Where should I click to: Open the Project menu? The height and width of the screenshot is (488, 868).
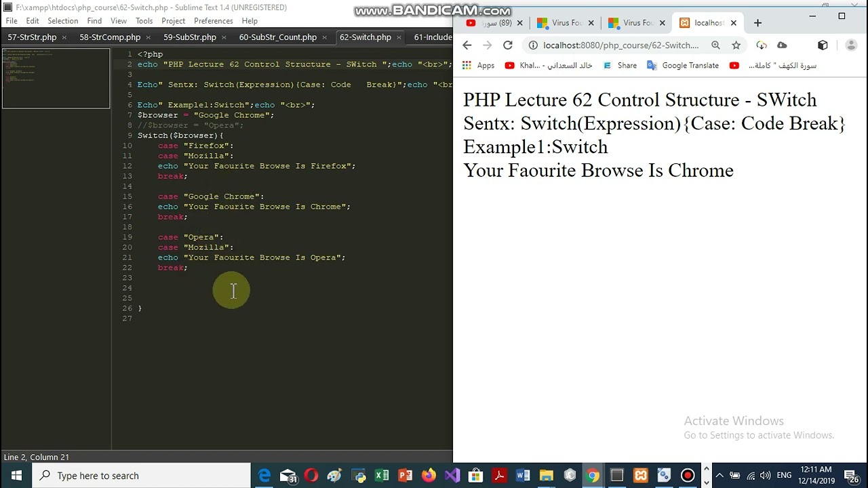(x=173, y=21)
